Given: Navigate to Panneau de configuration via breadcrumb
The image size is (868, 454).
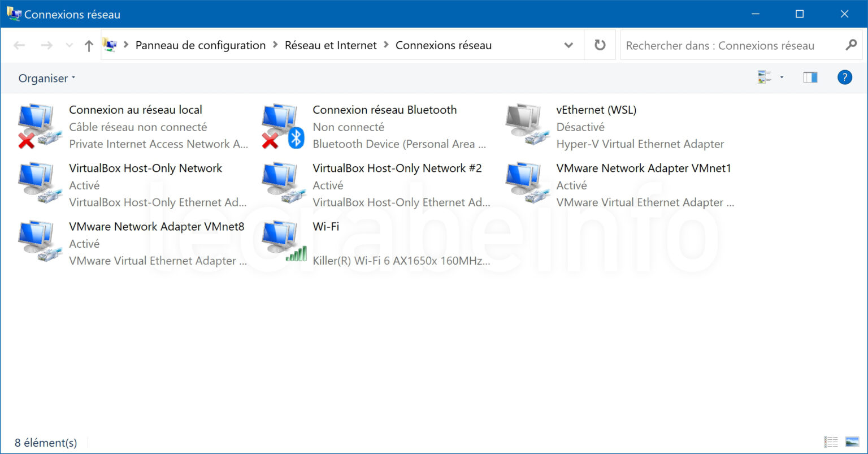Looking at the screenshot, I should [201, 45].
